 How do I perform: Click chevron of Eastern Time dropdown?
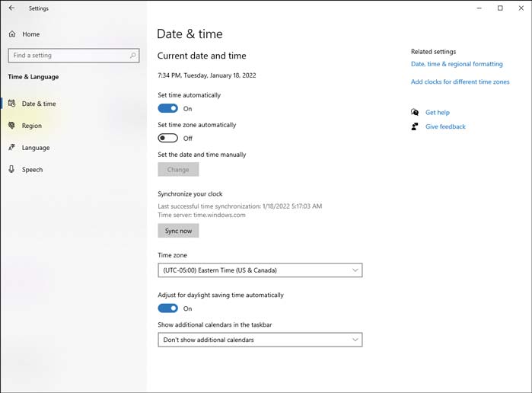coord(355,270)
